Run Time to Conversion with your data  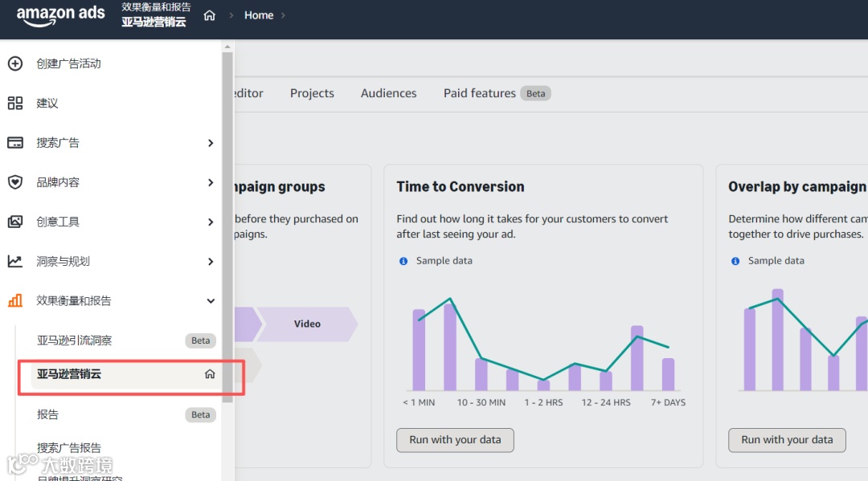click(x=455, y=440)
